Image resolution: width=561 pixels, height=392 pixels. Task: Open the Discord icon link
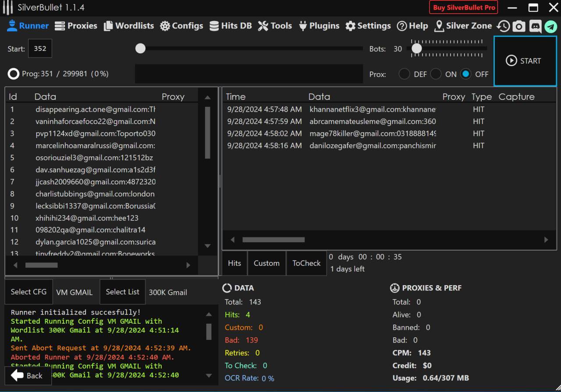[x=535, y=26]
